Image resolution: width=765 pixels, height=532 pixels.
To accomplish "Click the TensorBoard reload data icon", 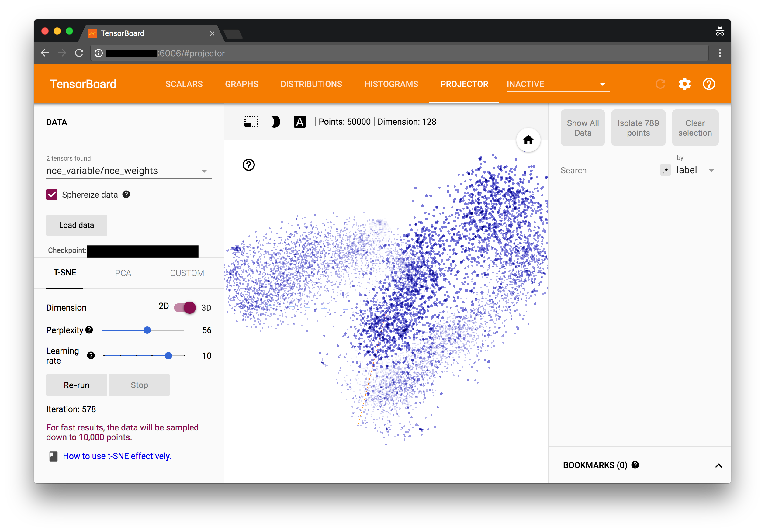I will click(660, 84).
